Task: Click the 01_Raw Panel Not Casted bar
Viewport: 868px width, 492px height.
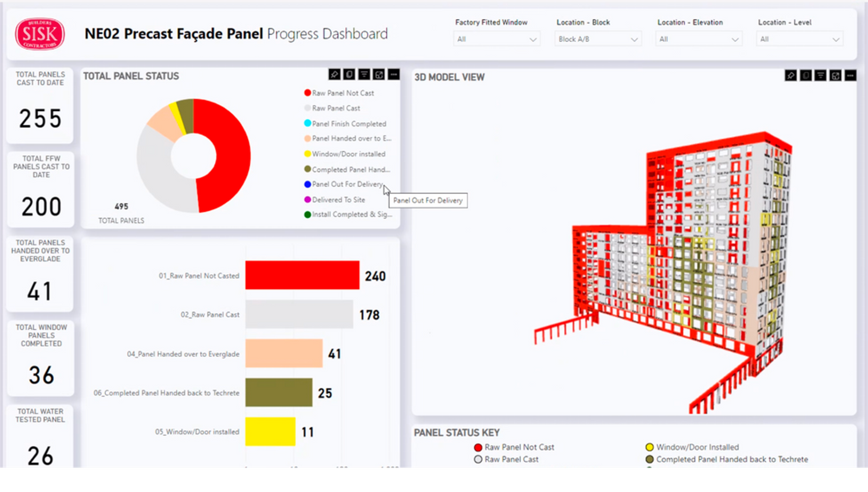Action: 302,275
